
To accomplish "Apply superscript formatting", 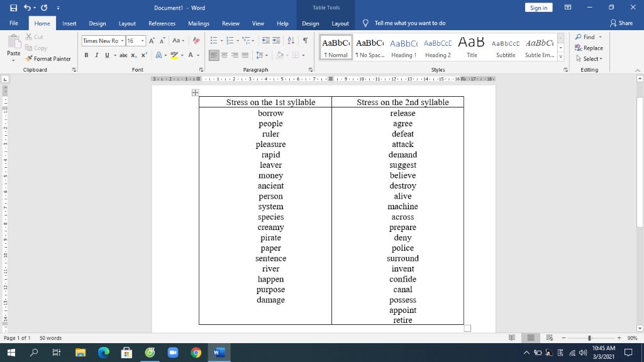I will (144, 55).
